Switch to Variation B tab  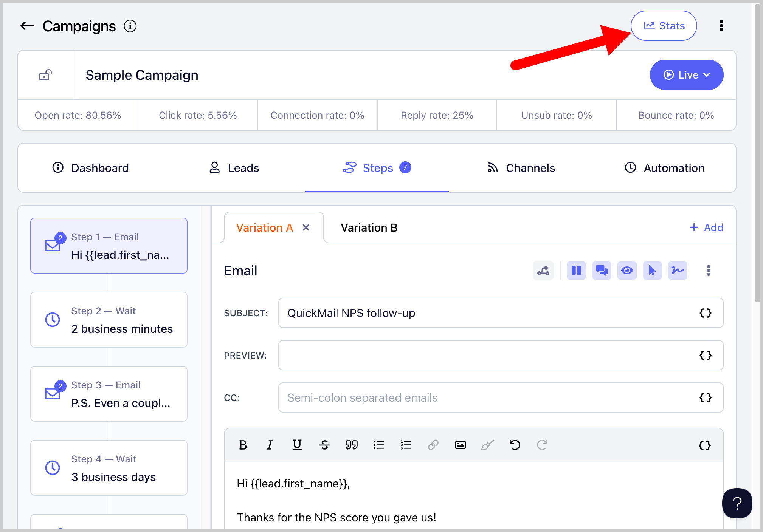[x=369, y=227]
